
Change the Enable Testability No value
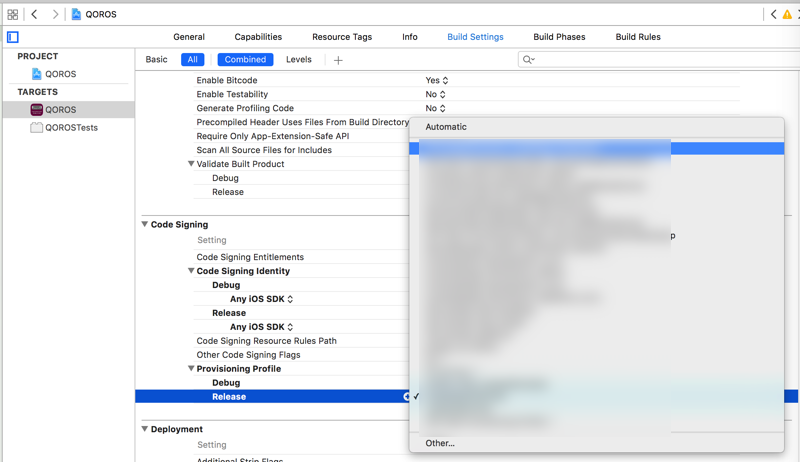pyautogui.click(x=435, y=94)
